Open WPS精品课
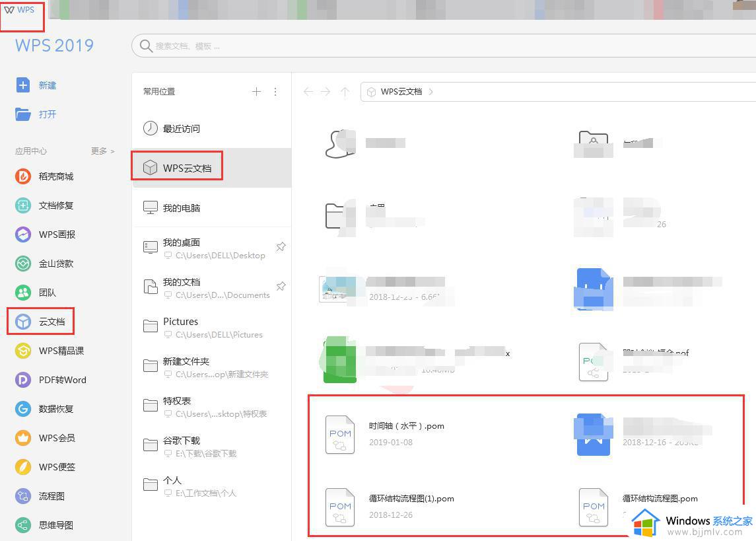756x541 pixels. tap(50, 351)
